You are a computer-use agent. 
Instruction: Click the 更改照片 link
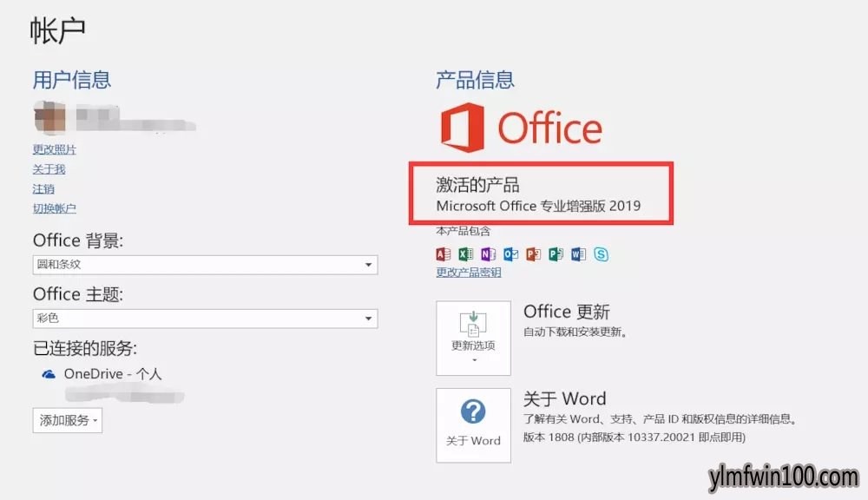click(54, 149)
